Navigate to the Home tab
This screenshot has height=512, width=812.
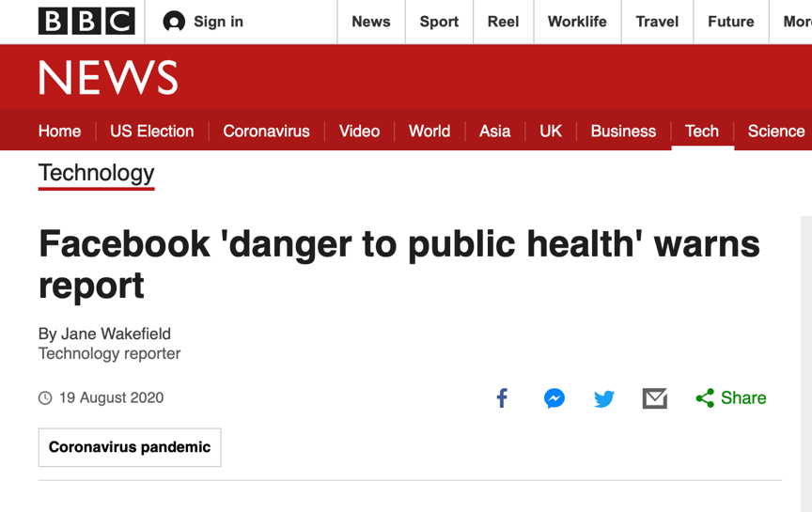click(59, 132)
